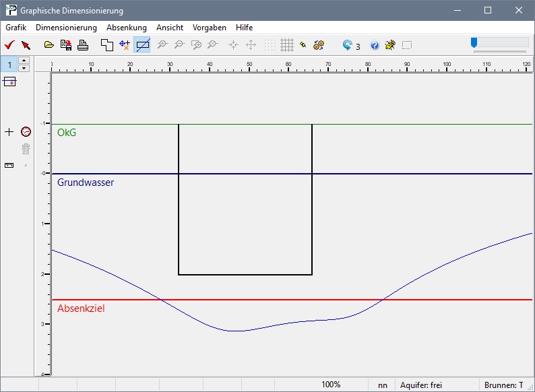
Task: Click the open folder icon
Action: 49,45
